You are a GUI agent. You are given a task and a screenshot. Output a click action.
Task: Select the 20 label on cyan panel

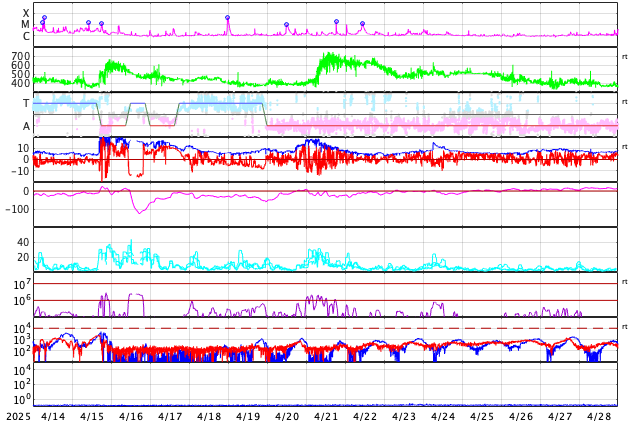pos(23,257)
